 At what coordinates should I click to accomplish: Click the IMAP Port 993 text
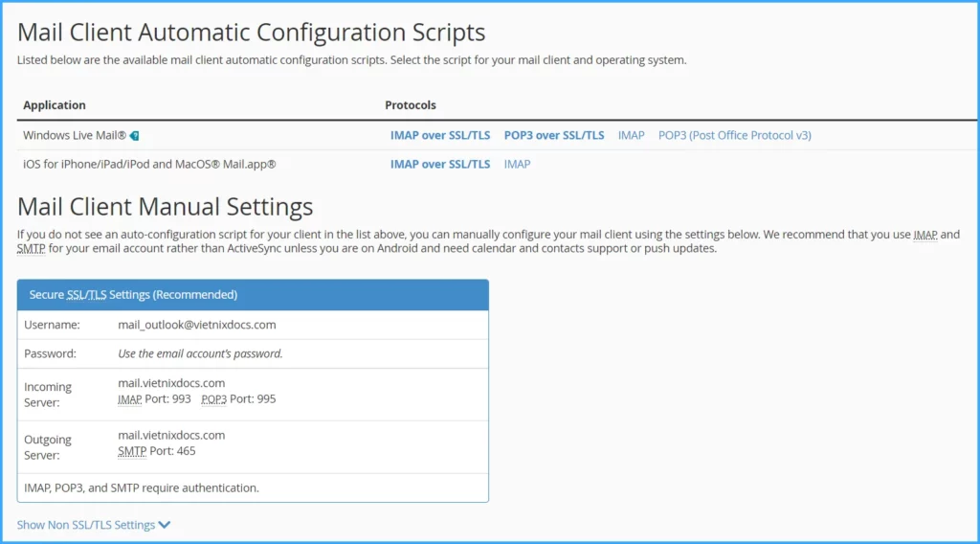click(x=154, y=398)
